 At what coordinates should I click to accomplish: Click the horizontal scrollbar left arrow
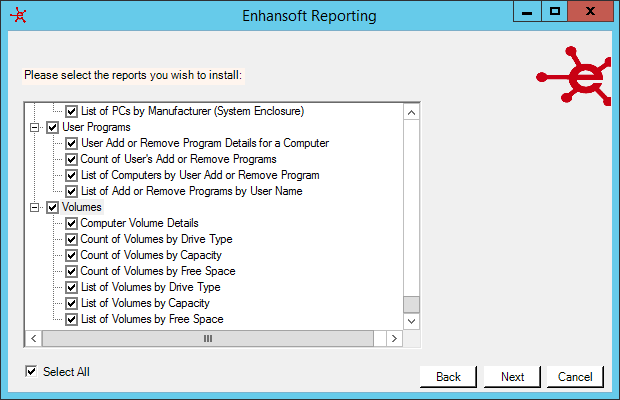pyautogui.click(x=34, y=339)
